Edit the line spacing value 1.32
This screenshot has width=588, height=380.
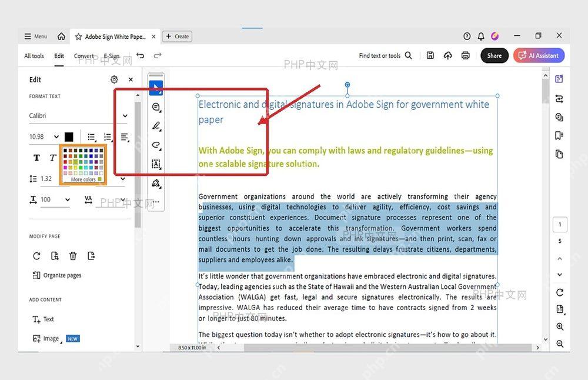tap(46, 179)
